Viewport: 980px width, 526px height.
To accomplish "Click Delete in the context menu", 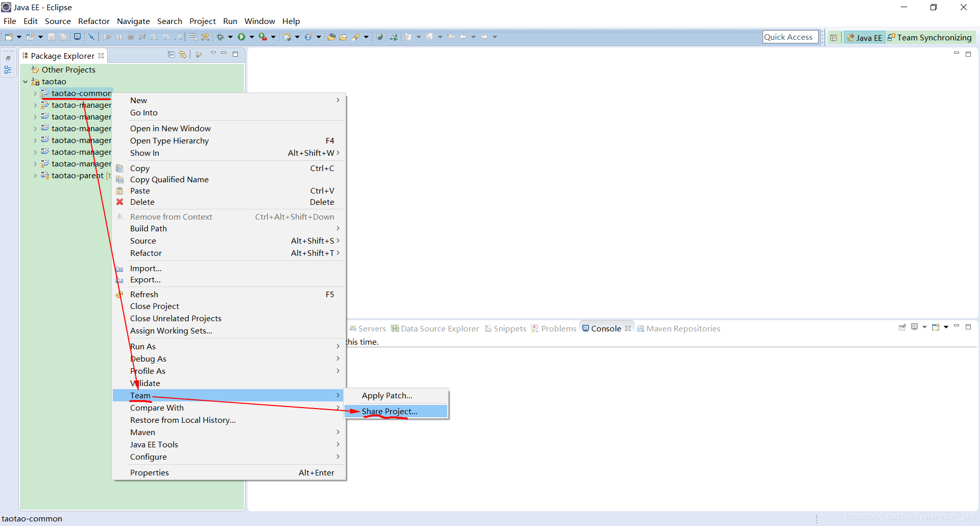I will coord(229,202).
